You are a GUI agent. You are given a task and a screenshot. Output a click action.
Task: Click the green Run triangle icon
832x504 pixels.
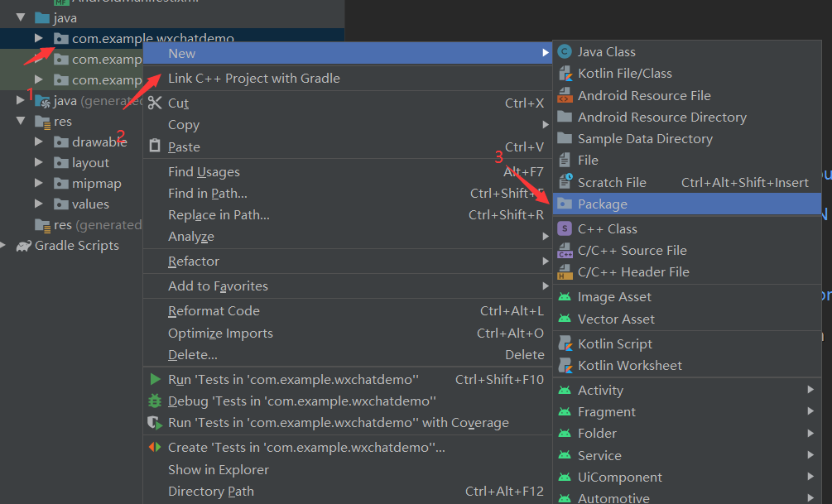tap(155, 379)
